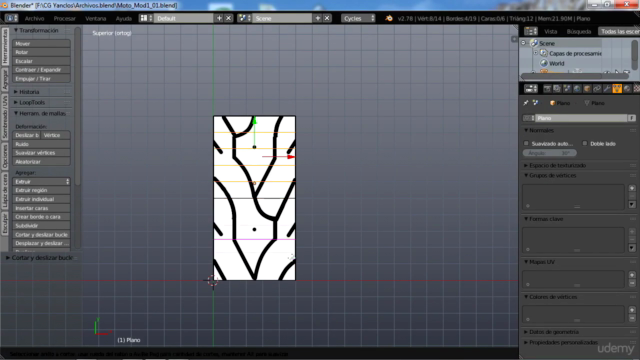Delete the current Scene with X
The height and width of the screenshot is (360, 640).
pos(327,18)
